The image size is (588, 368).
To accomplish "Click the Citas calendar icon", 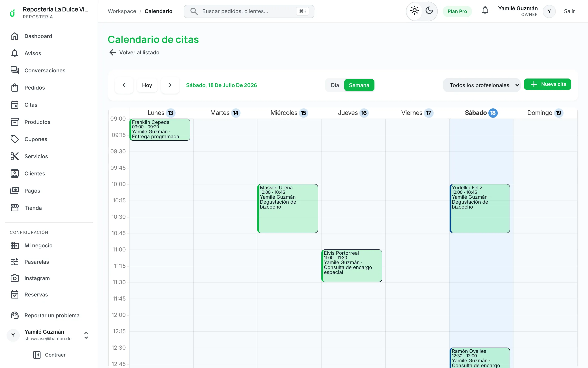I will pyautogui.click(x=14, y=105).
